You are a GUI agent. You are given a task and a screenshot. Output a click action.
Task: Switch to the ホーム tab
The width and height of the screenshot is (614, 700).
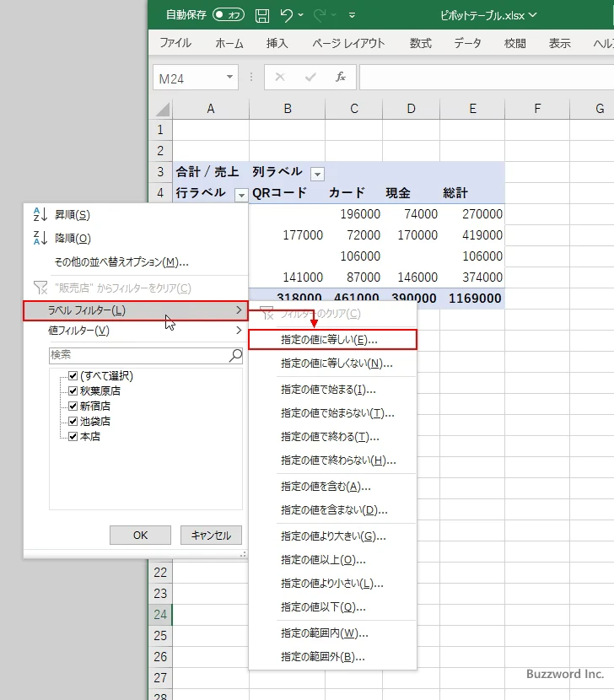(x=229, y=43)
